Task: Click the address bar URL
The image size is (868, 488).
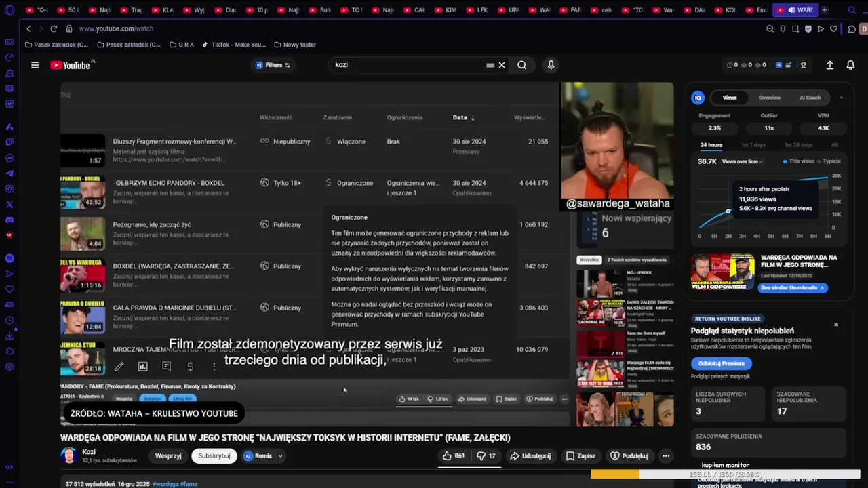Action: (116, 28)
